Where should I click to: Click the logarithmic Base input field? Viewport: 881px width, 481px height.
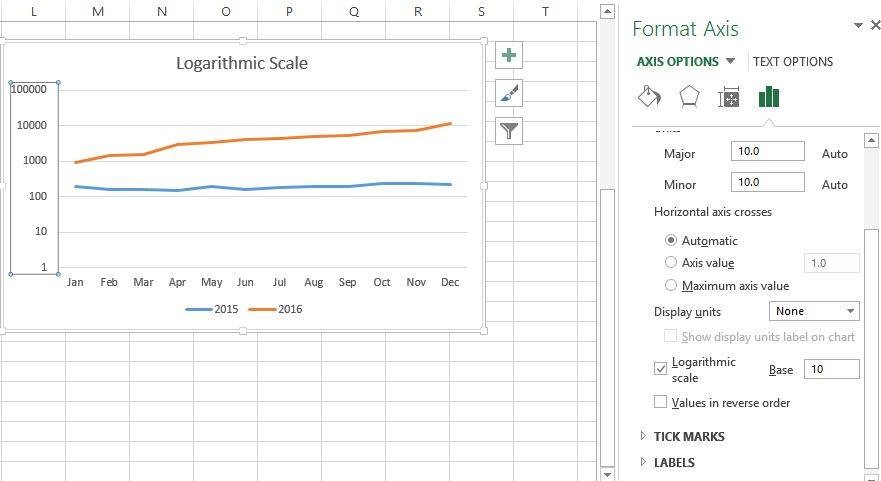[x=832, y=369]
